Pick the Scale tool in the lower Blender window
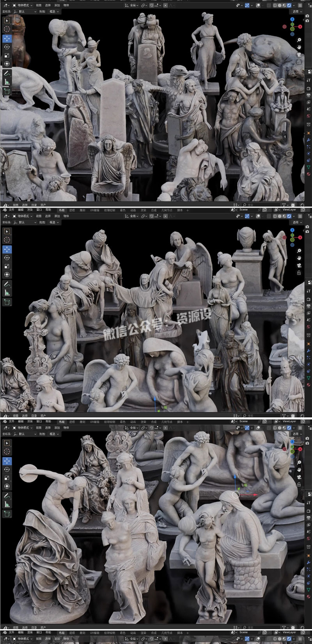 point(7,478)
